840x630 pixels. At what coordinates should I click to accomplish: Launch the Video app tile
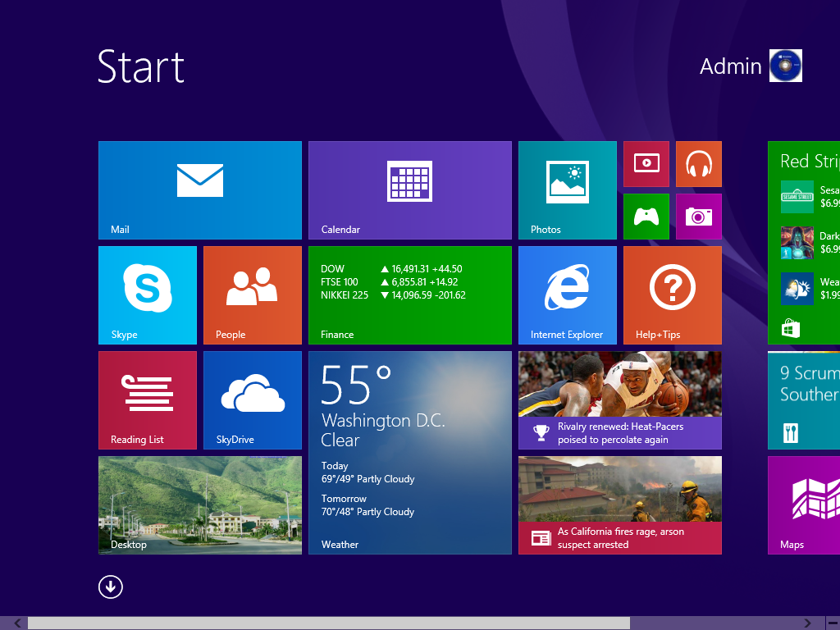pyautogui.click(x=646, y=164)
